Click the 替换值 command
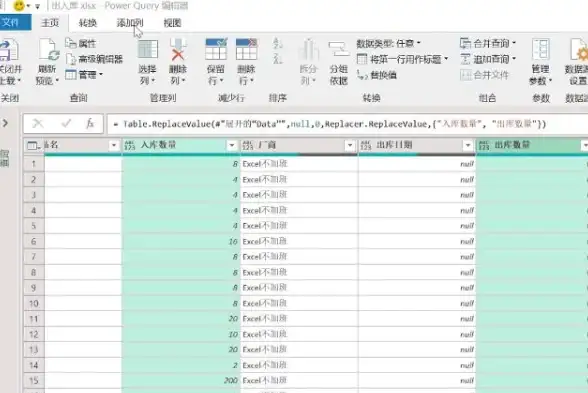 [377, 75]
